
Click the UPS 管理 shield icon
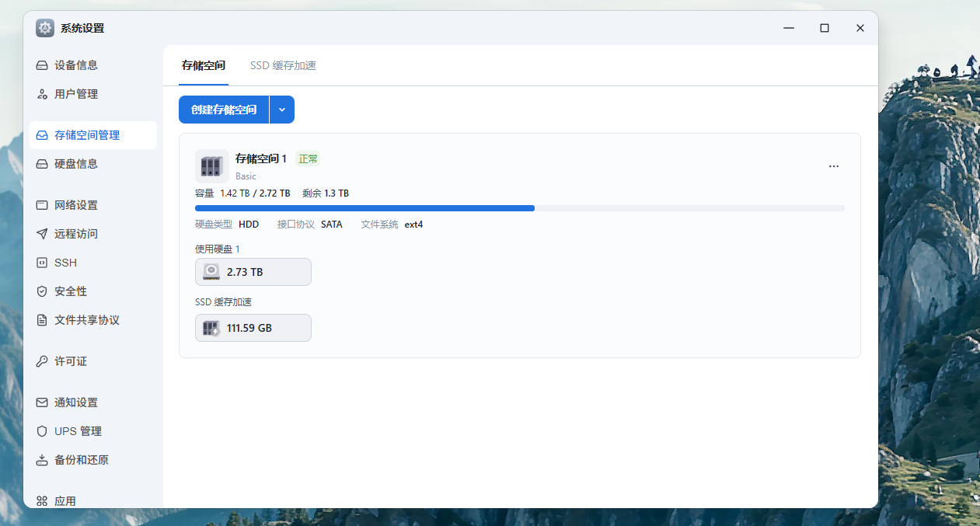point(42,431)
